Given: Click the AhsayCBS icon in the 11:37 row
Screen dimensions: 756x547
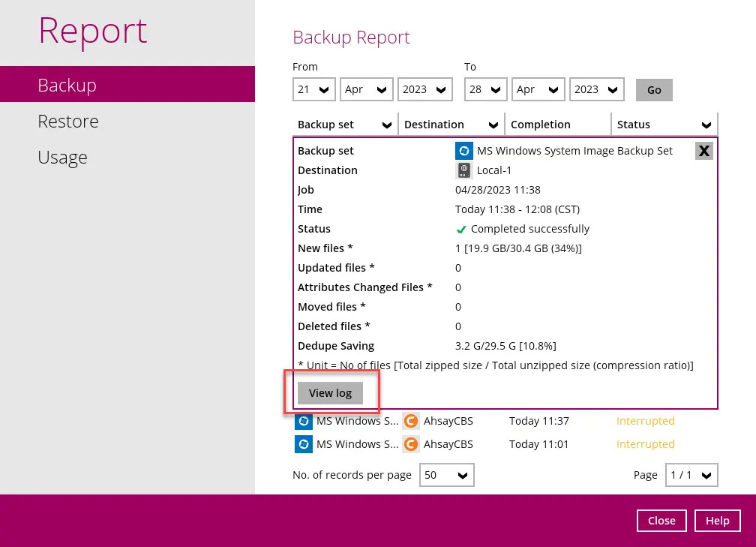Looking at the screenshot, I should tap(410, 421).
